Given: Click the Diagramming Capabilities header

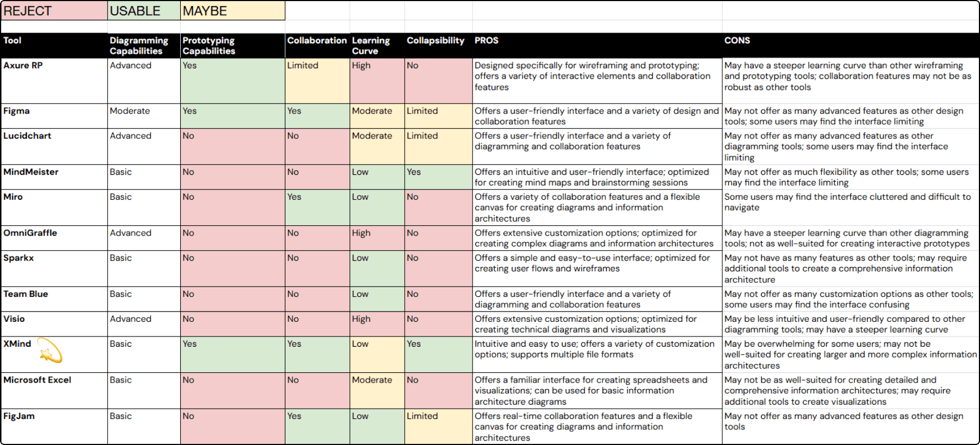Looking at the screenshot, I should pyautogui.click(x=144, y=46).
